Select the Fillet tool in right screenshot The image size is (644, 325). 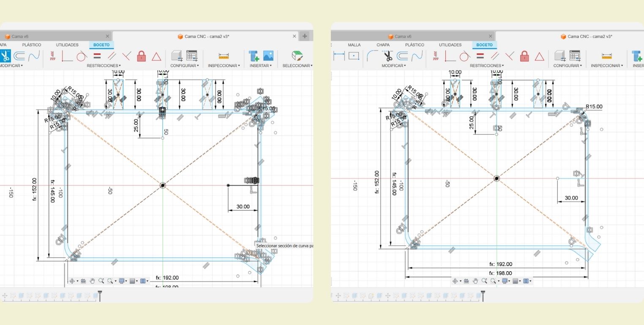(372, 56)
